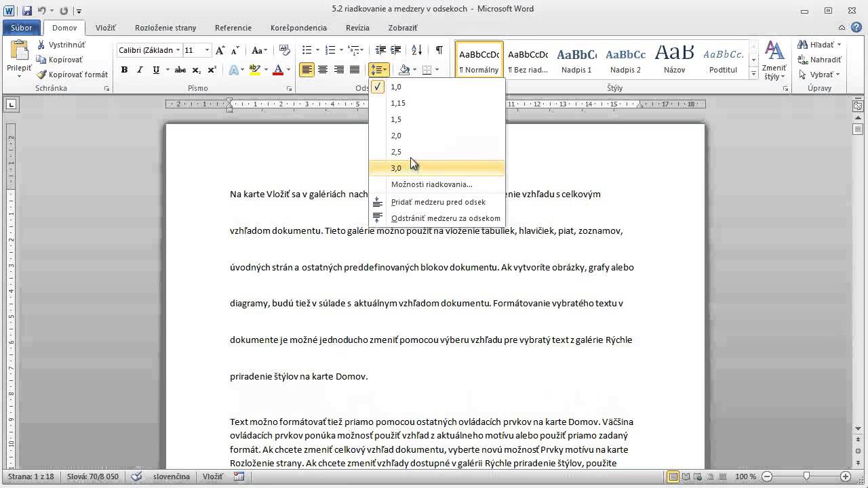This screenshot has height=488, width=868.
Task: Click the shrink font size icon
Action: point(235,50)
